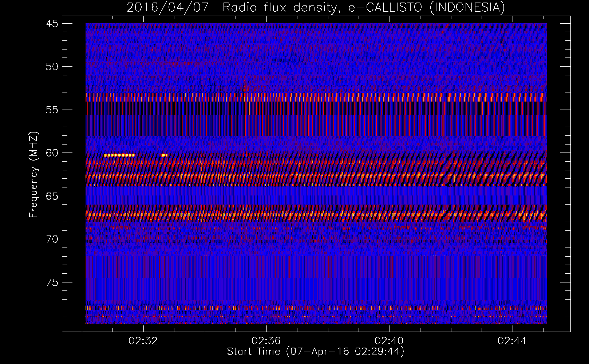This screenshot has height=364, width=589.
Task: Click the 60 frequency tick label
Action: 52,153
